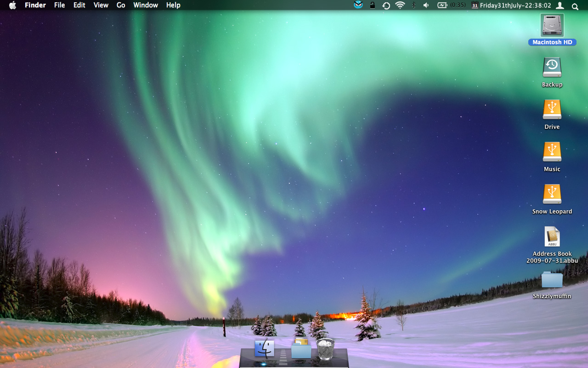The height and width of the screenshot is (368, 588).
Task: Open the Window menu
Action: pyautogui.click(x=146, y=5)
